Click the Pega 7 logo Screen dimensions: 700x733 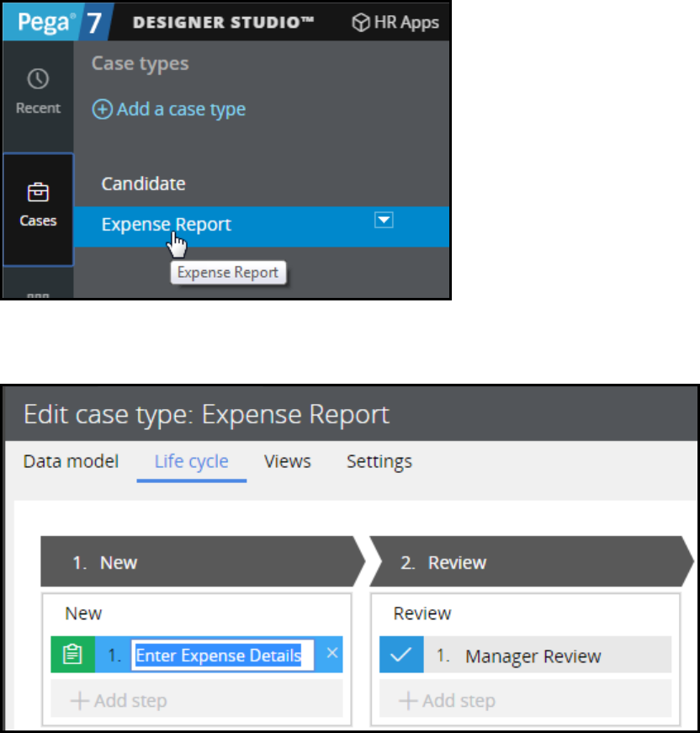coord(59,22)
